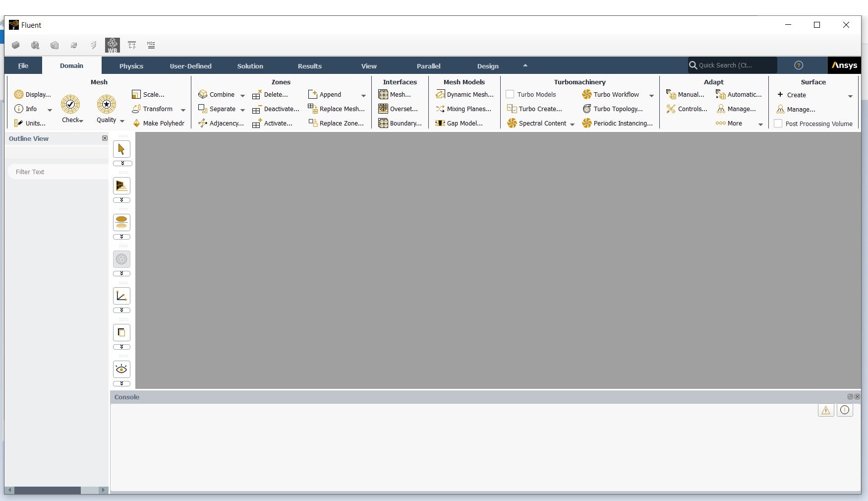The image size is (868, 501).
Task: Open the Scale mesh dialog
Action: click(x=148, y=94)
